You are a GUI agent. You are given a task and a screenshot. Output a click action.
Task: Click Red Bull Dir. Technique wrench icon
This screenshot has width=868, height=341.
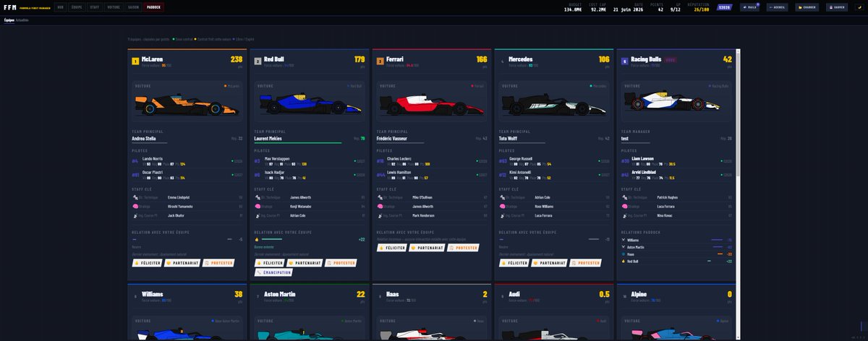pyautogui.click(x=258, y=197)
